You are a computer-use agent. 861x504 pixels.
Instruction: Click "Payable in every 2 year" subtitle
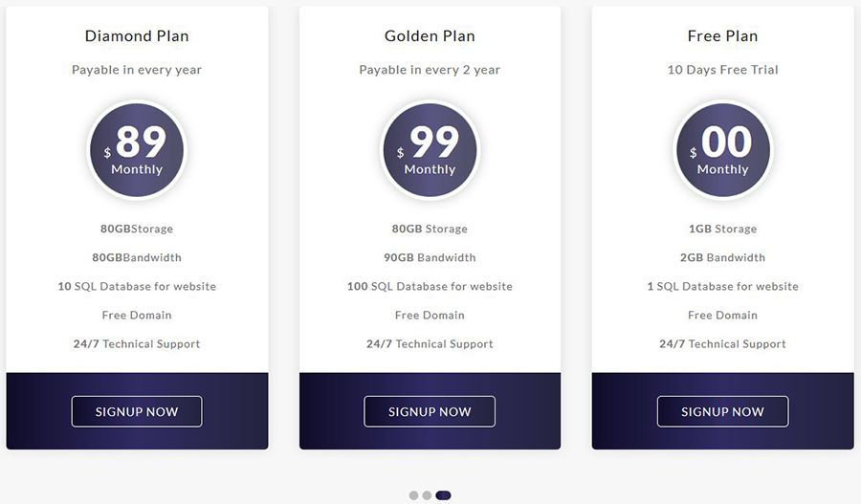[430, 70]
